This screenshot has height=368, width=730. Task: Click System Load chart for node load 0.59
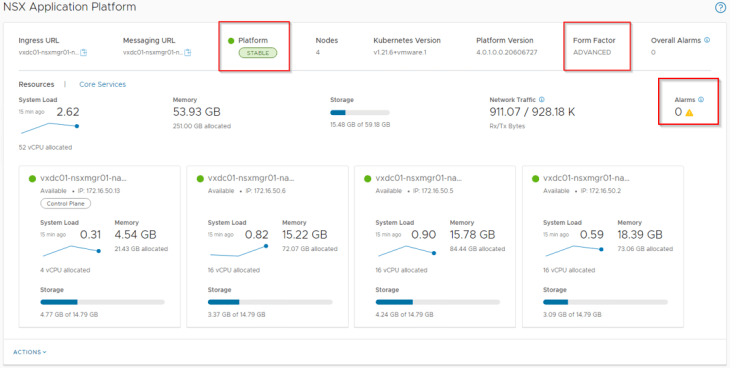[574, 251]
